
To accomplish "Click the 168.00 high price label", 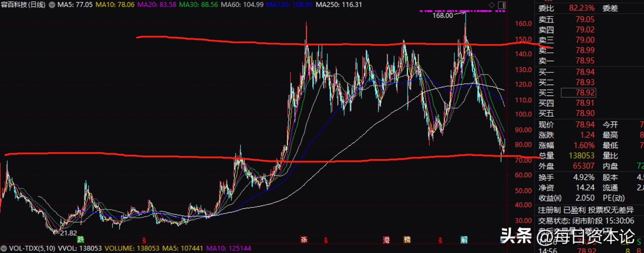I will pyautogui.click(x=442, y=16).
